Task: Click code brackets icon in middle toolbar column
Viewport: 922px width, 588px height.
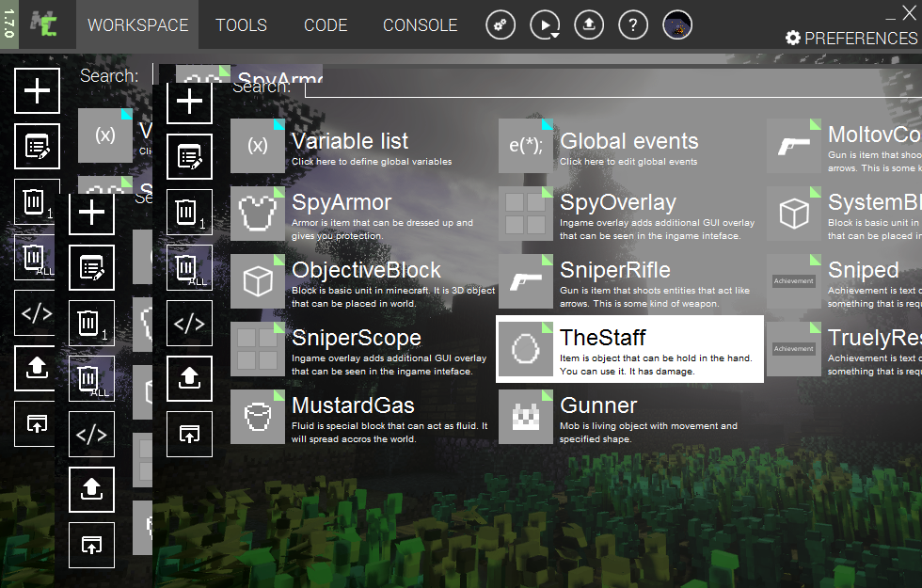Action: pos(92,435)
